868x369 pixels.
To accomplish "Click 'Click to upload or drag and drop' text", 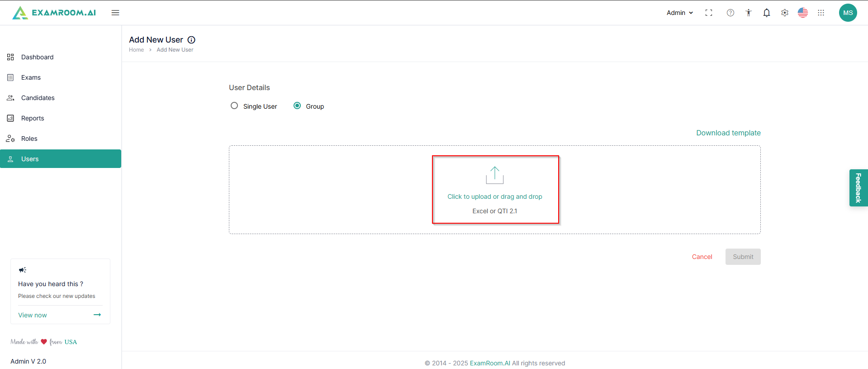I will pyautogui.click(x=495, y=196).
